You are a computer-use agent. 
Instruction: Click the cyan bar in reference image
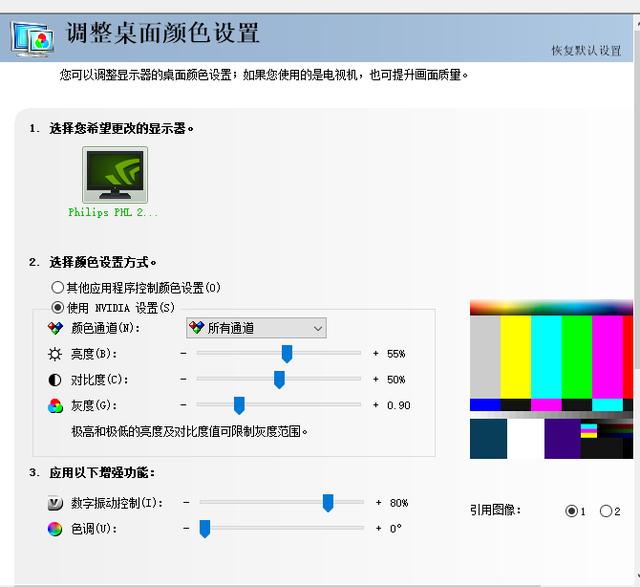546,356
